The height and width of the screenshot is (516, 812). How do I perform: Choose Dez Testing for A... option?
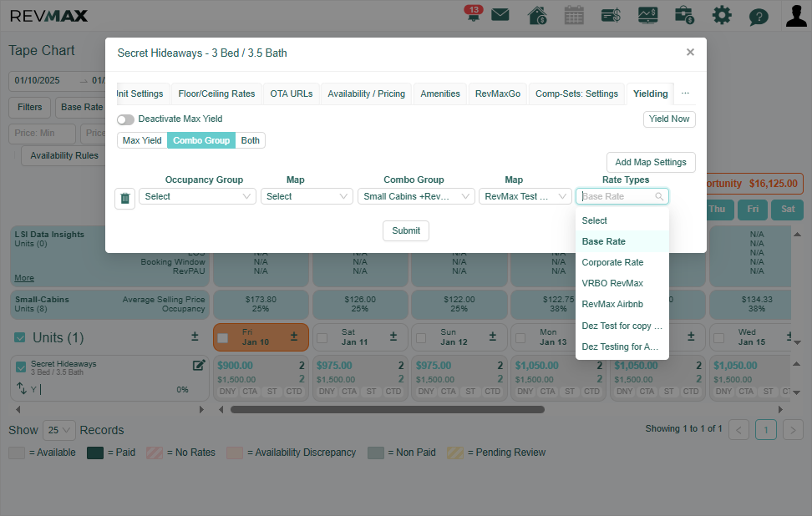[x=622, y=347]
